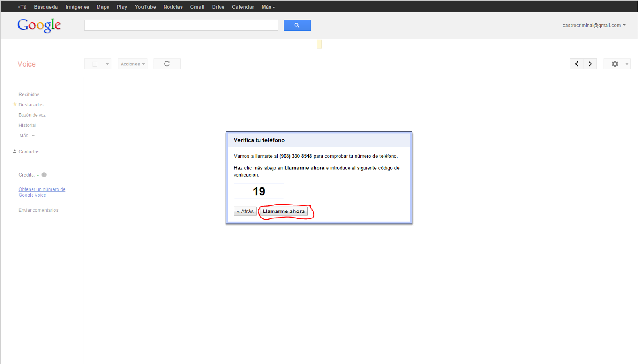Open Destacados folder
The width and height of the screenshot is (638, 364).
point(31,105)
